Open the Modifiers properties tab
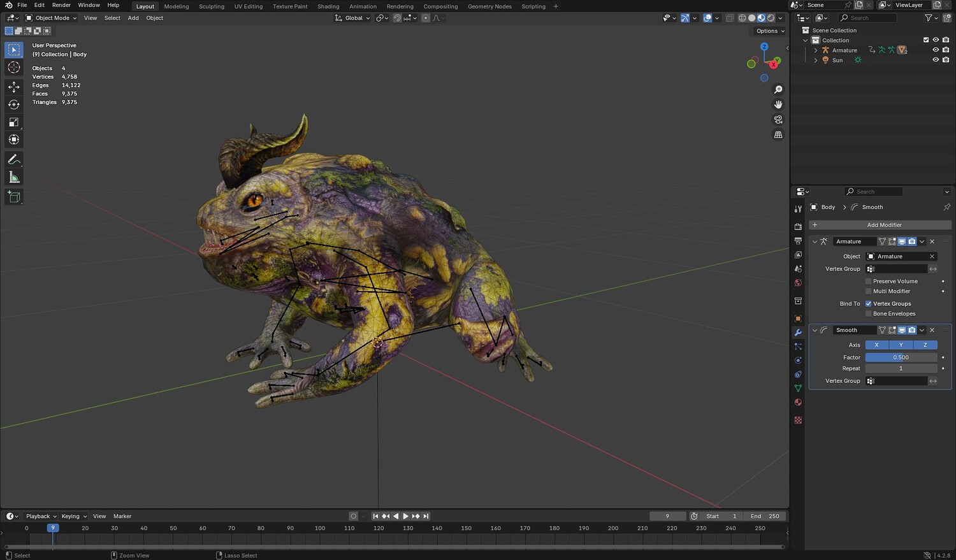The height and width of the screenshot is (560, 956). (798, 333)
